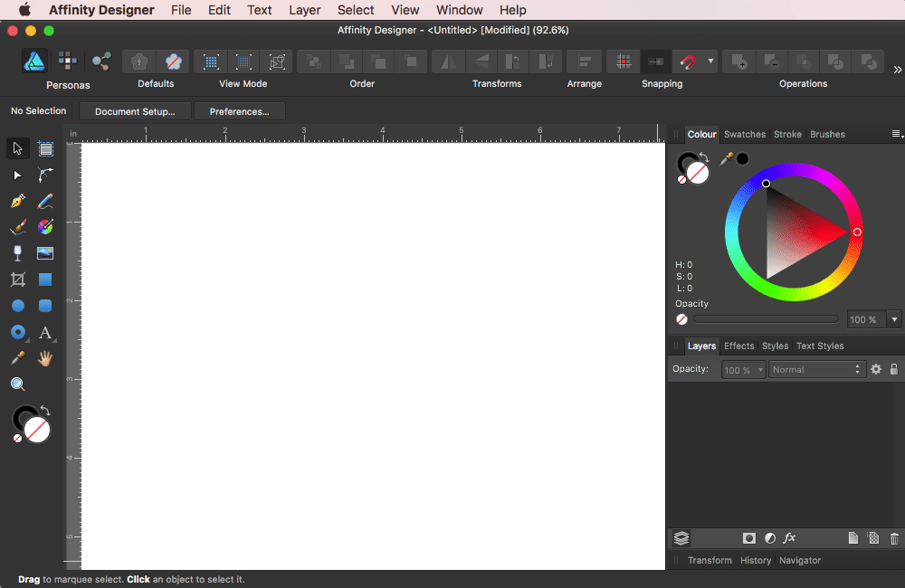
Task: Select the Pen tool
Action: coord(18,201)
